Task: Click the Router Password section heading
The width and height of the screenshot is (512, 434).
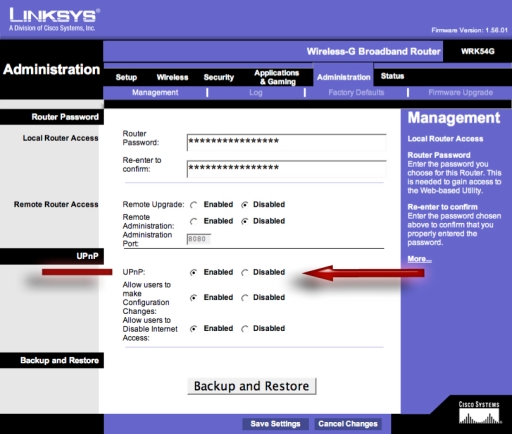Action: click(x=65, y=117)
